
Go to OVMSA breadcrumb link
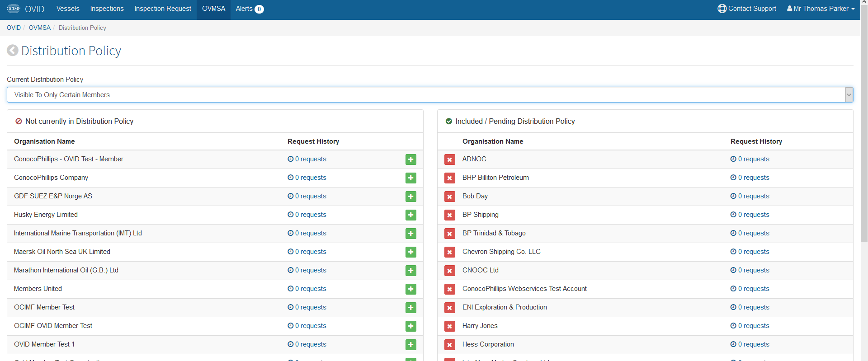(x=40, y=28)
